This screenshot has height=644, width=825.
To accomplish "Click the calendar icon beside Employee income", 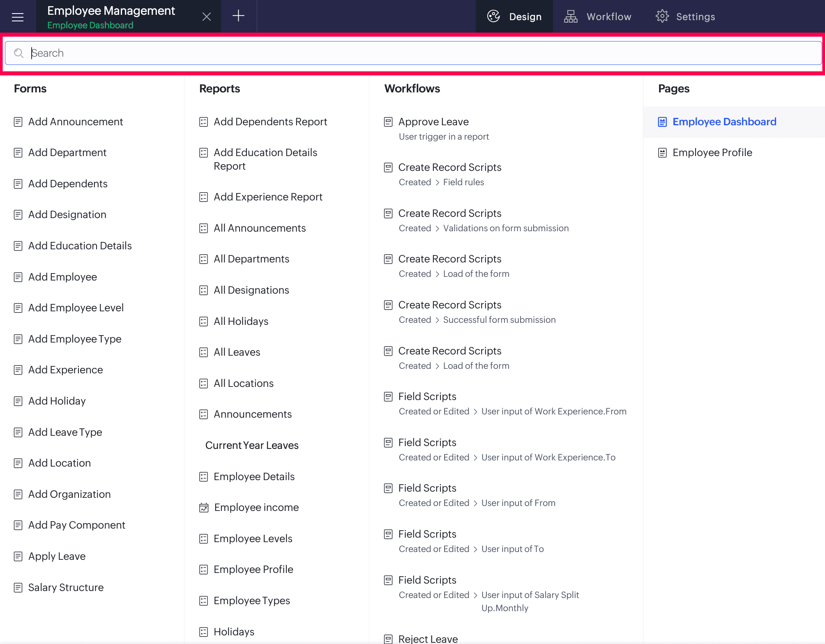I will point(204,508).
